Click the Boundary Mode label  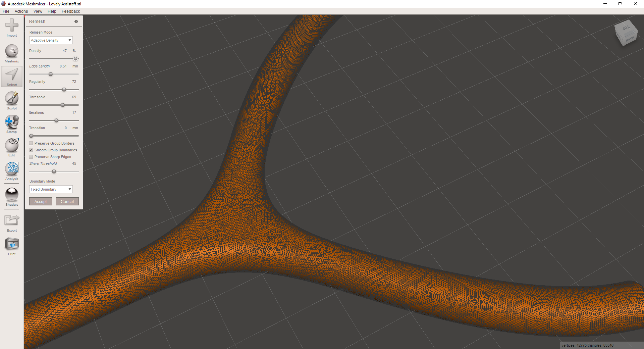42,181
